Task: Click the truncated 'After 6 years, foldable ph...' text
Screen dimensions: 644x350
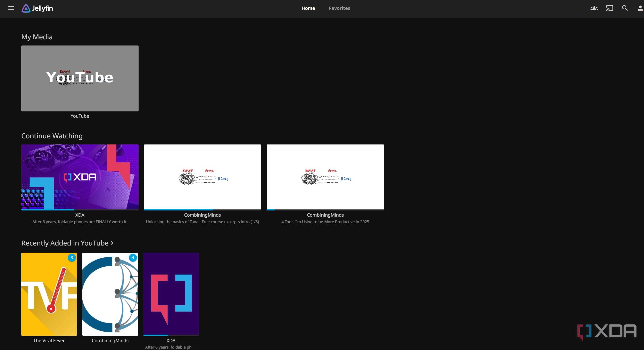Action: pos(170,347)
